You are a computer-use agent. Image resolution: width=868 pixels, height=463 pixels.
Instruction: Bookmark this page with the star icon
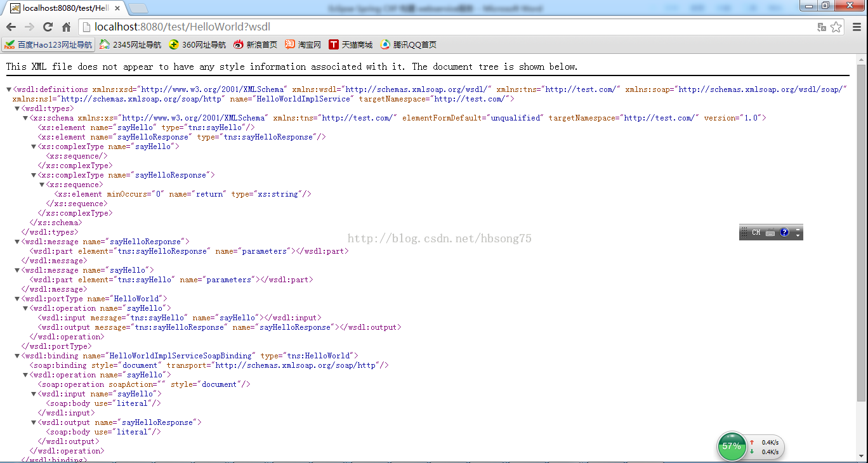coord(836,27)
